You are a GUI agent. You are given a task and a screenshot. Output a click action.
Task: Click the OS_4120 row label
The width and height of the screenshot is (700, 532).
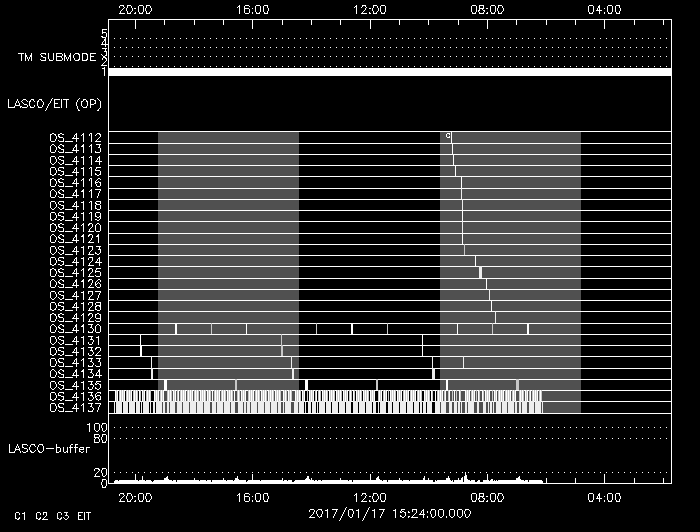pyautogui.click(x=75, y=228)
